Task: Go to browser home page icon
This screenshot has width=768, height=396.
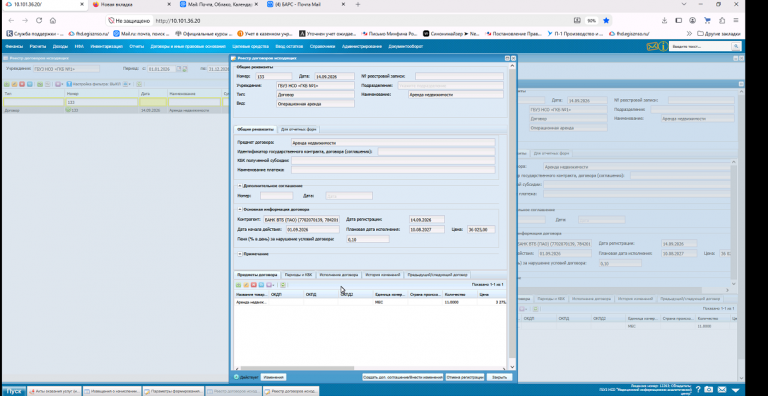Action: tap(53, 21)
